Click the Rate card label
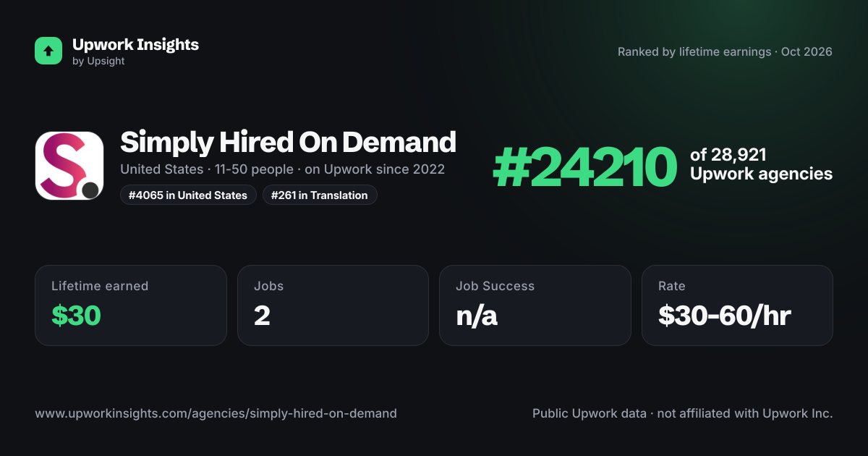The image size is (868, 456). (x=672, y=286)
